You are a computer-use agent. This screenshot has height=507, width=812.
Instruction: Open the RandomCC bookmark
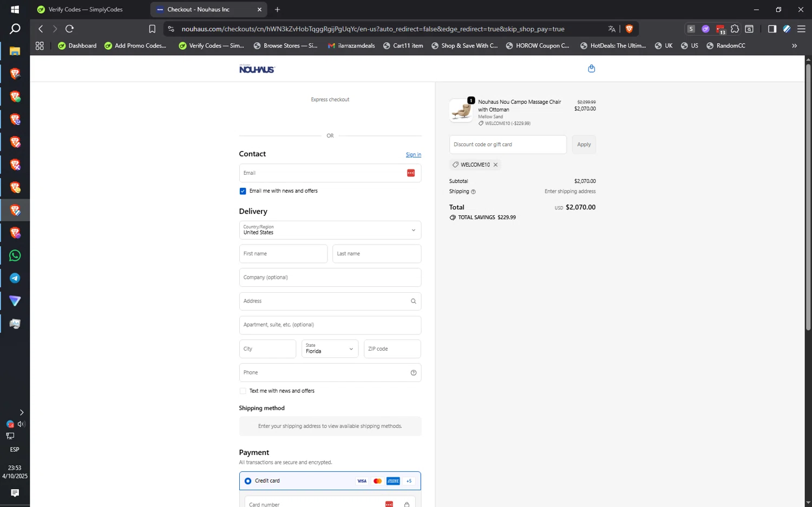(726, 46)
